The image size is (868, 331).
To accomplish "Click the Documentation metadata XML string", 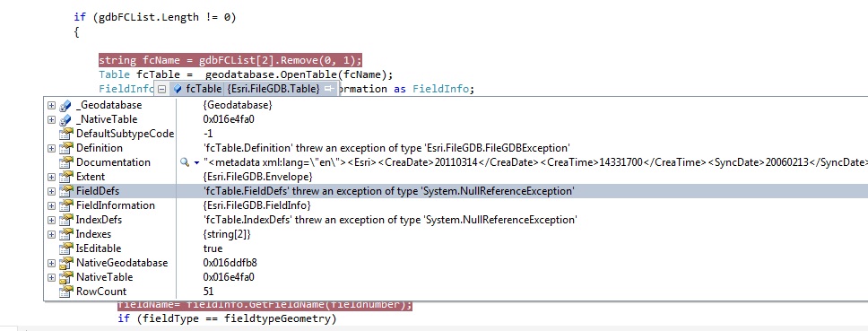I will [x=535, y=162].
